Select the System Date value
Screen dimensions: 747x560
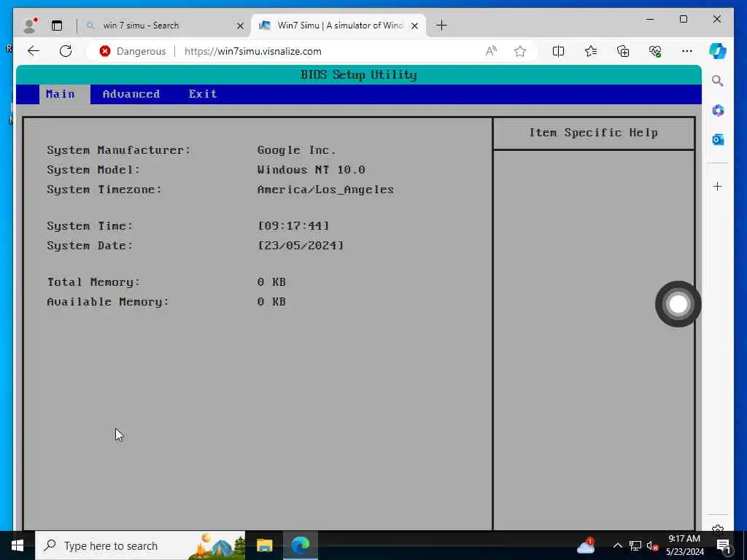point(301,245)
